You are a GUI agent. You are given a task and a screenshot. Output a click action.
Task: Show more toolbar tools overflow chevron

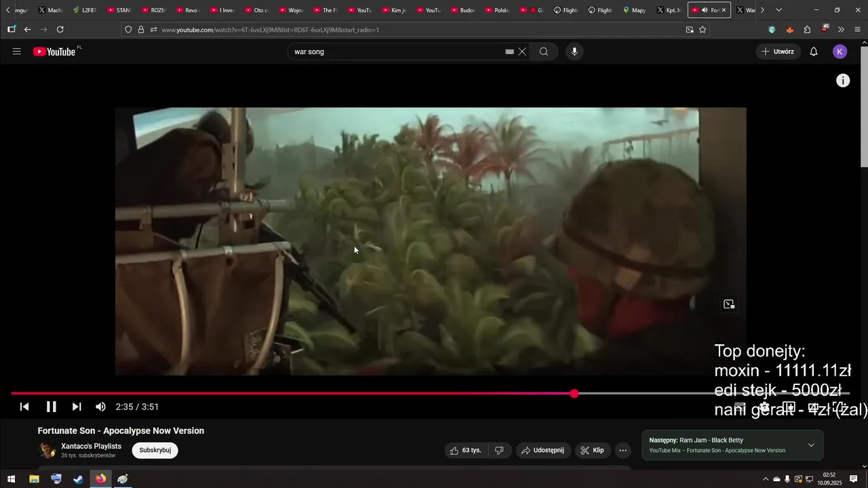click(x=841, y=30)
